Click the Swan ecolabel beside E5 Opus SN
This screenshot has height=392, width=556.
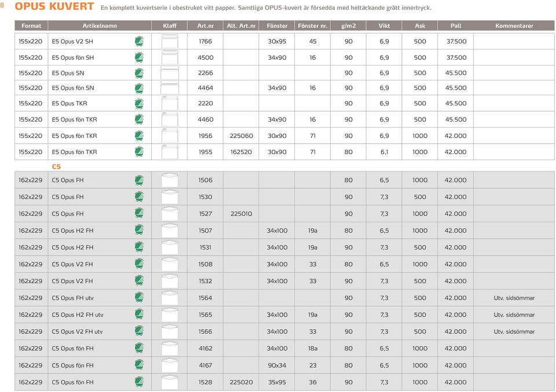click(x=139, y=73)
